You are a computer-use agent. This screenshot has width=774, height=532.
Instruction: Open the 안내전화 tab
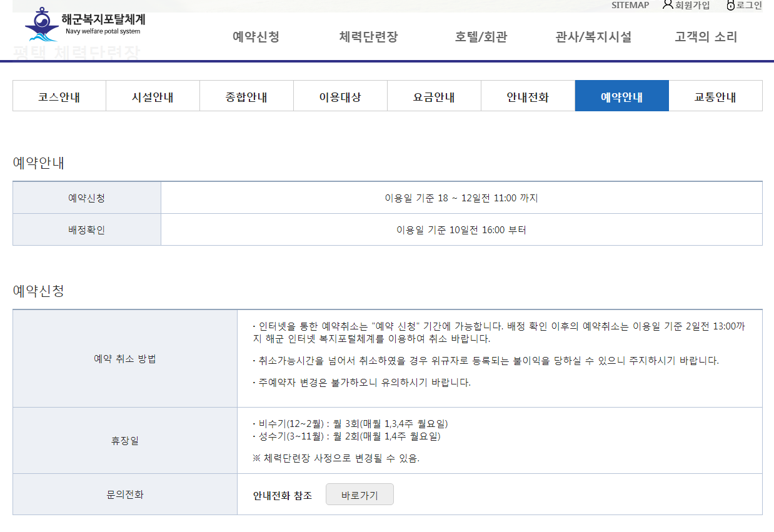528,95
